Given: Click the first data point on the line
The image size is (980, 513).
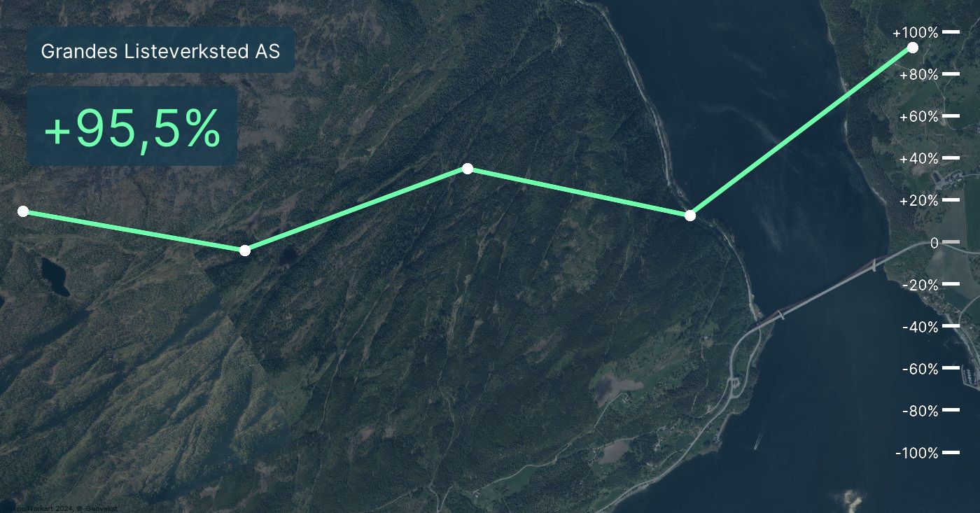Looking at the screenshot, I should [23, 211].
